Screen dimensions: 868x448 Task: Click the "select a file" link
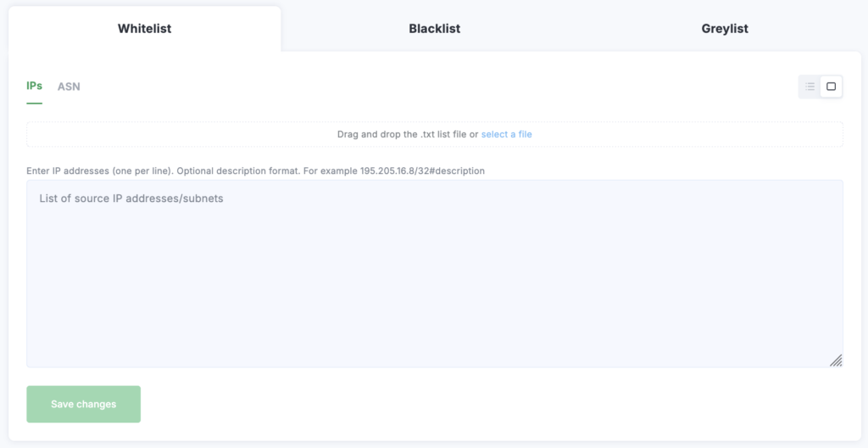(507, 134)
